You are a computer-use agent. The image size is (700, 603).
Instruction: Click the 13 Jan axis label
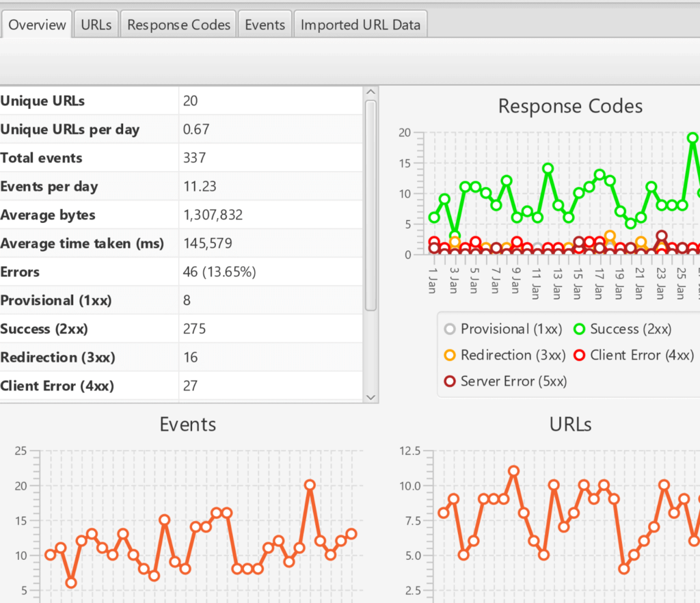[556, 284]
